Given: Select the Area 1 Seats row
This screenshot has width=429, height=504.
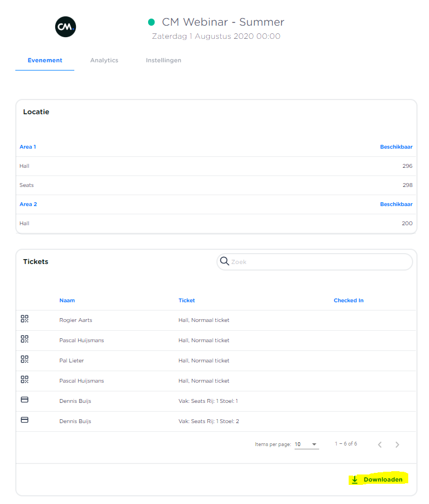Looking at the screenshot, I should pos(216,185).
